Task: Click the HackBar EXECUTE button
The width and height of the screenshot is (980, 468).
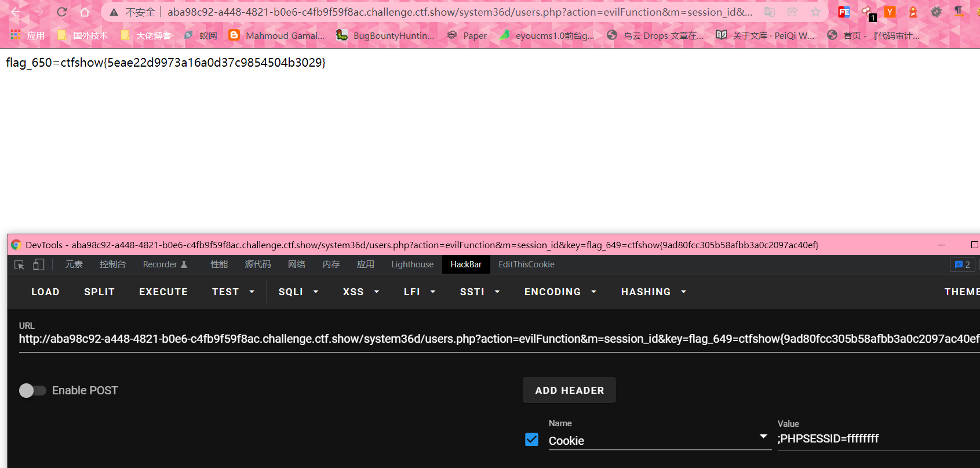Action: [x=163, y=292]
